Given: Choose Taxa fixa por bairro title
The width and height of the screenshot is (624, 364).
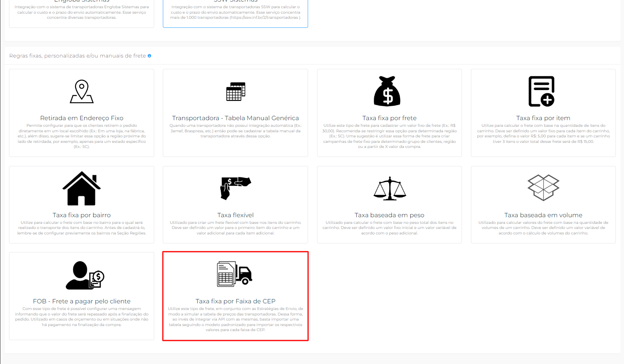Looking at the screenshot, I should click(x=82, y=215).
